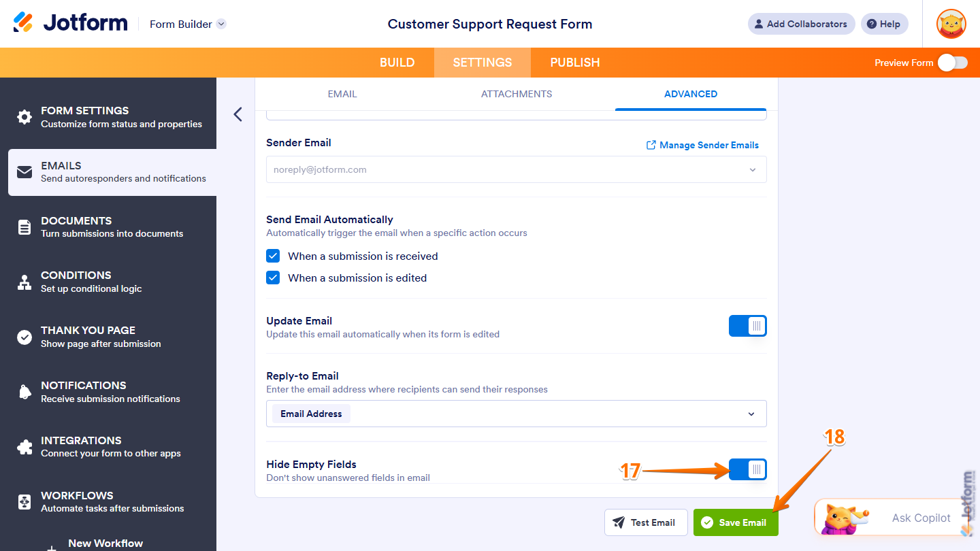This screenshot has height=551, width=980.
Task: Click the Notifications bell icon
Action: [x=24, y=392]
